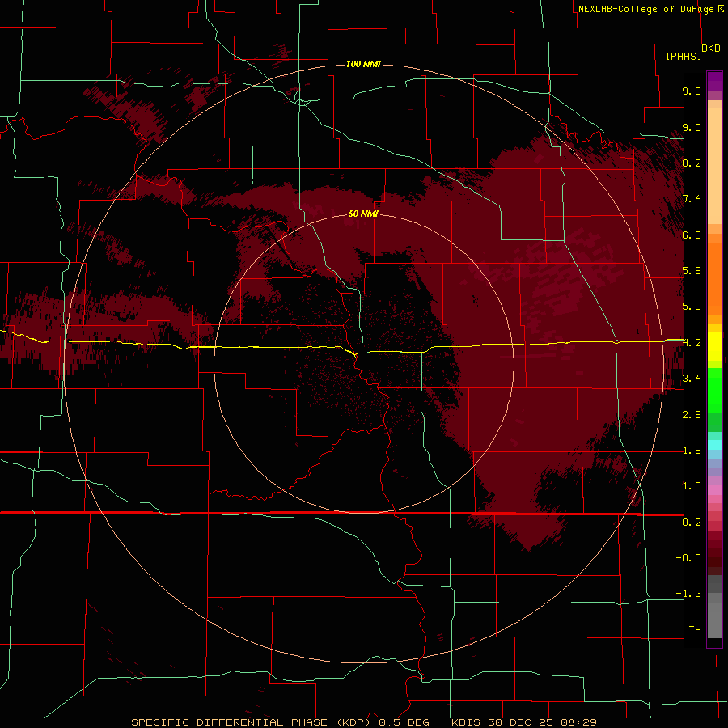The height and width of the screenshot is (728, 728).
Task: Click the 9.0 scale value
Action: click(x=692, y=127)
